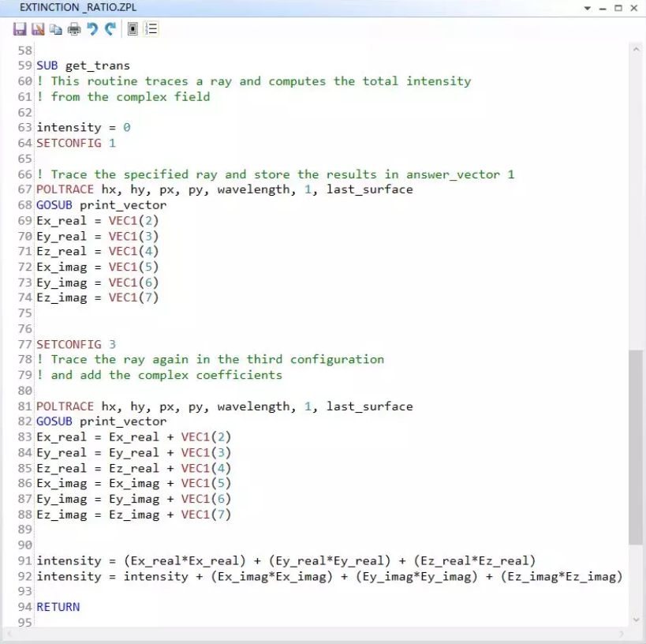Place cursor on SUB get_trans line
Screen dimensions: 646x644
[83, 66]
